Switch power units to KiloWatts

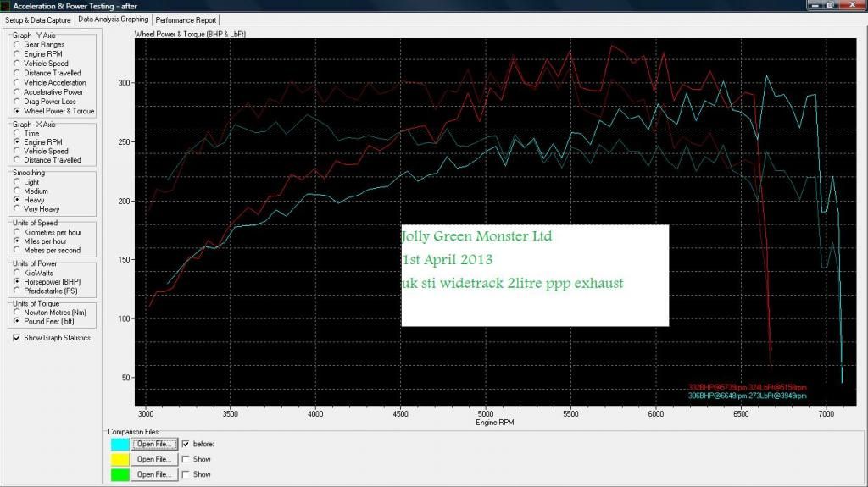coord(17,273)
